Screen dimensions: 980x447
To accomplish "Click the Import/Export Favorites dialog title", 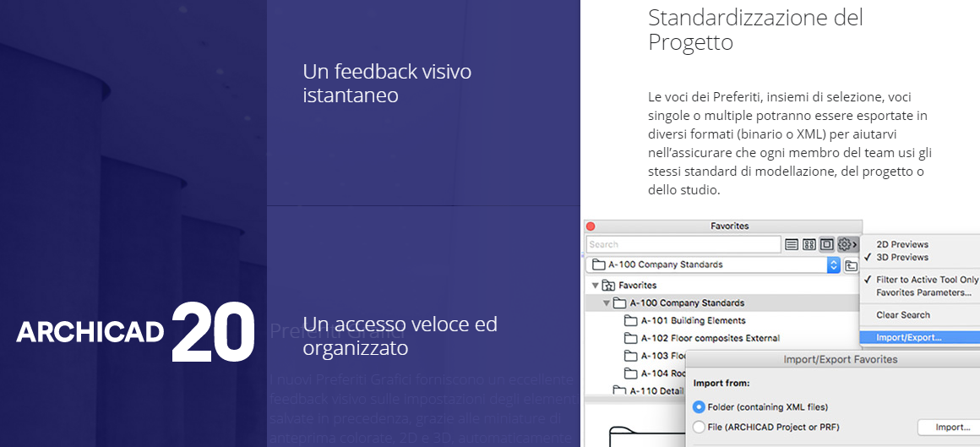I will pyautogui.click(x=841, y=359).
